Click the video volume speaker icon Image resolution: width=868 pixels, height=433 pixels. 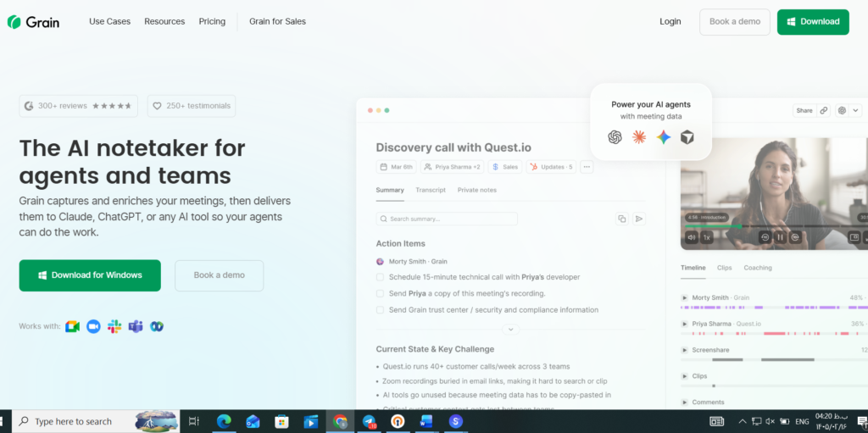tap(692, 237)
